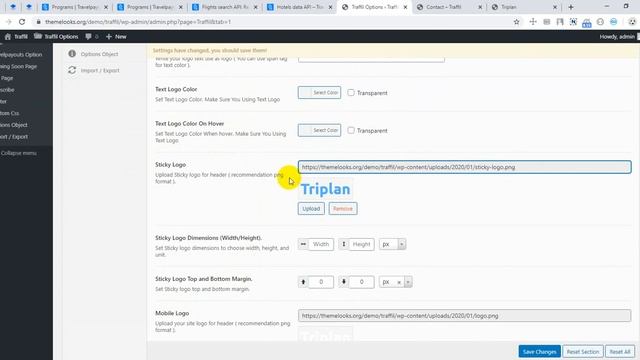640x360 pixels.
Task: Click the Options Object info icon
Action: pos(72,53)
